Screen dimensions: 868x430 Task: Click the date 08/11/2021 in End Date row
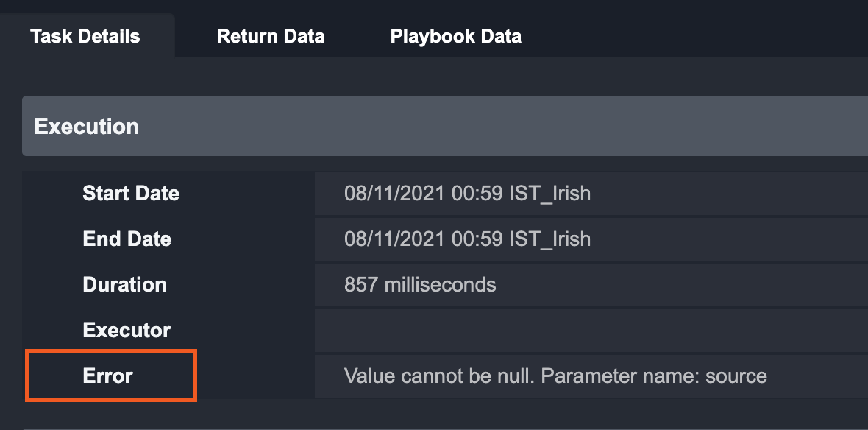pyautogui.click(x=394, y=239)
